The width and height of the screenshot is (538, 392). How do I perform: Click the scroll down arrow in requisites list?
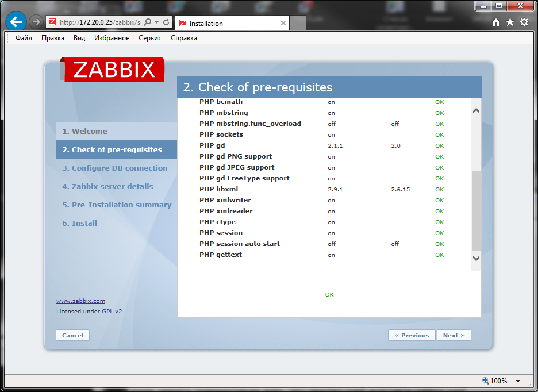click(x=476, y=258)
